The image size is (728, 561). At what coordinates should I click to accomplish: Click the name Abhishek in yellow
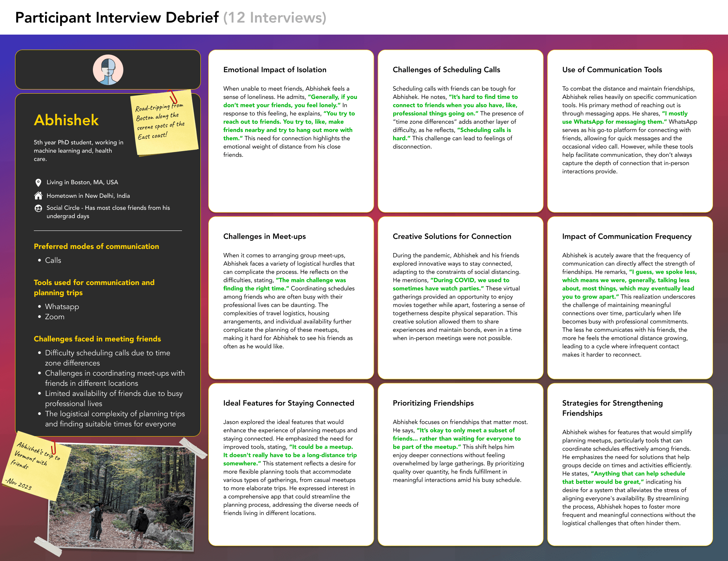tap(66, 120)
